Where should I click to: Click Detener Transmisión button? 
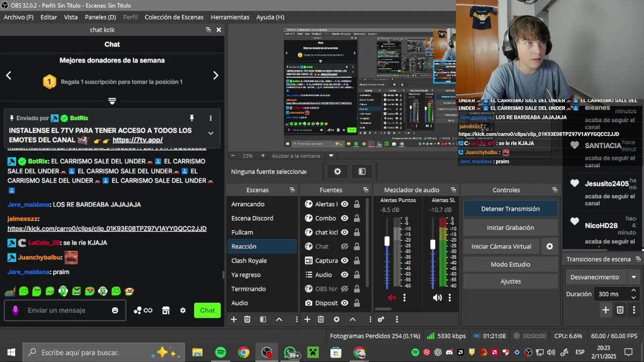(510, 209)
